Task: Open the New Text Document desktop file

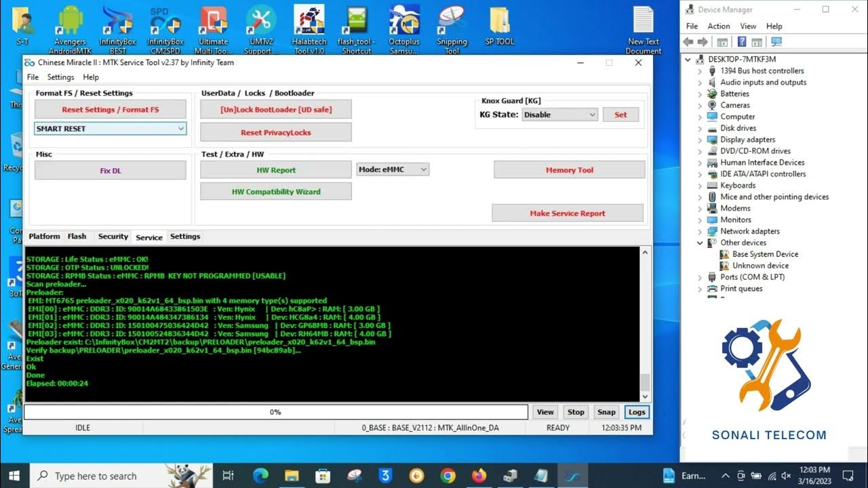Action: pyautogui.click(x=643, y=29)
